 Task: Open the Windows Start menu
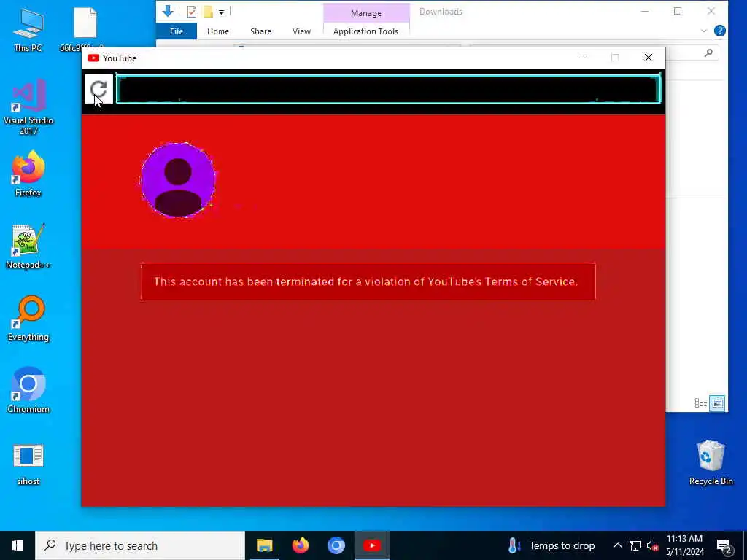tap(18, 545)
